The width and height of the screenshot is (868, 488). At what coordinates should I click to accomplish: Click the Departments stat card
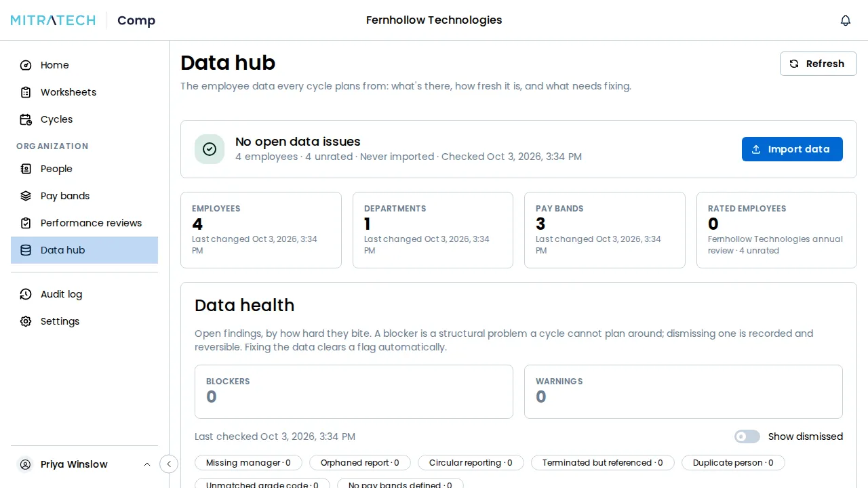tap(433, 230)
